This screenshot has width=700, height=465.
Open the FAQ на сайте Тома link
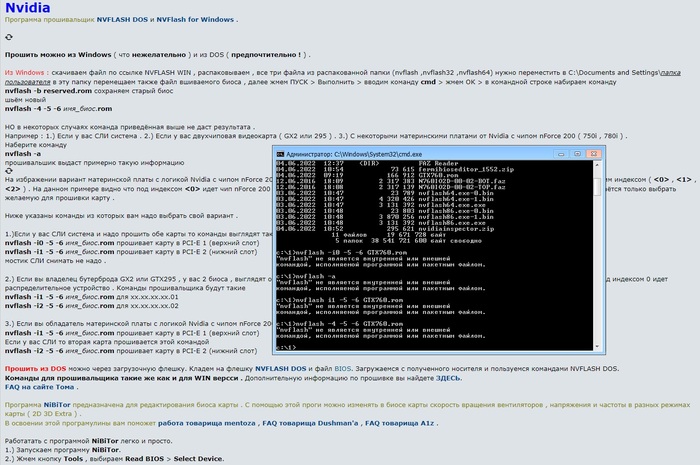[39, 387]
